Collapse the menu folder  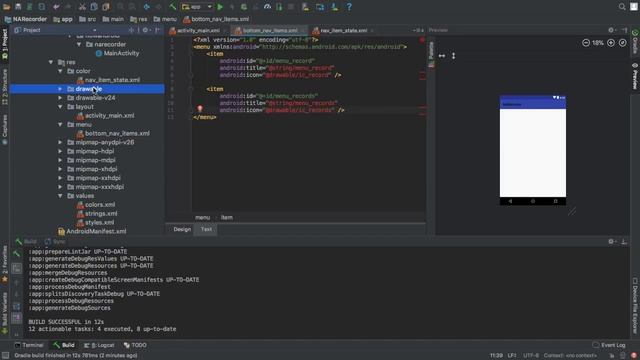pos(60,124)
